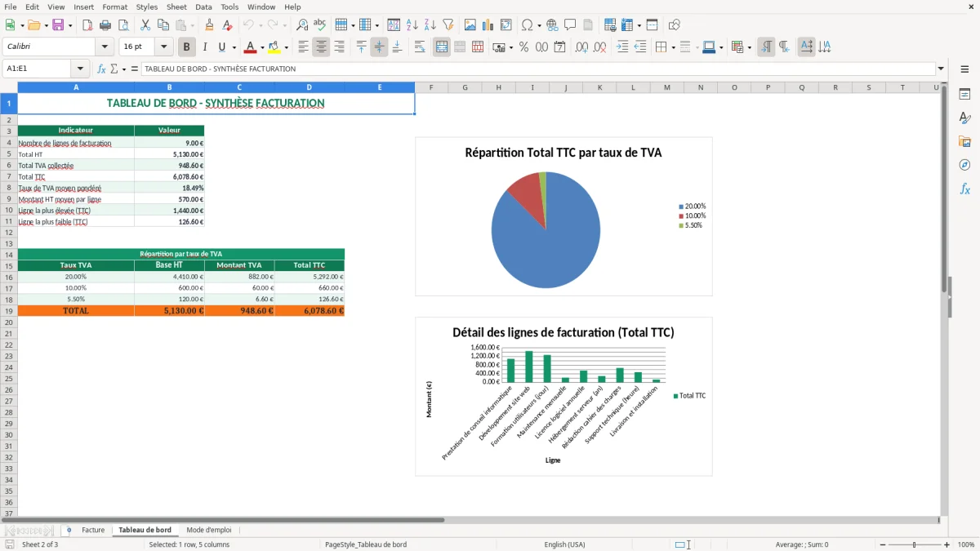Increase indent
Screen dimensions: 980x551
(622, 47)
